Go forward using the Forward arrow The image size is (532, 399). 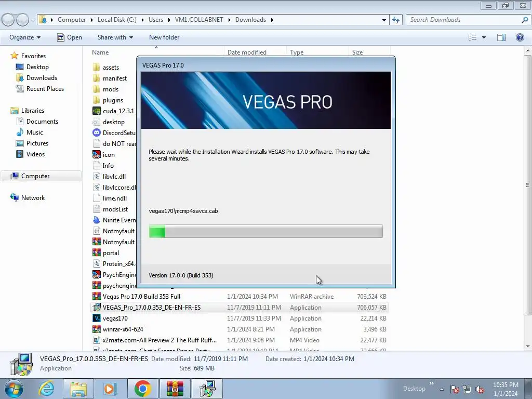point(22,20)
